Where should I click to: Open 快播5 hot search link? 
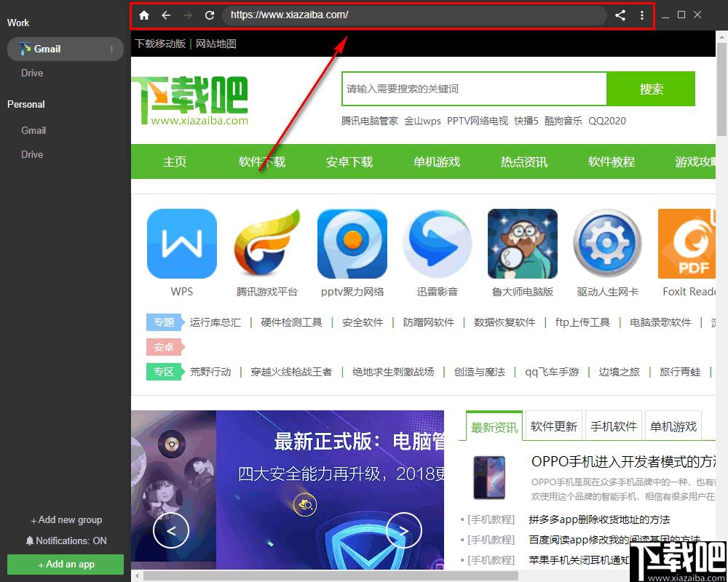pos(526,121)
